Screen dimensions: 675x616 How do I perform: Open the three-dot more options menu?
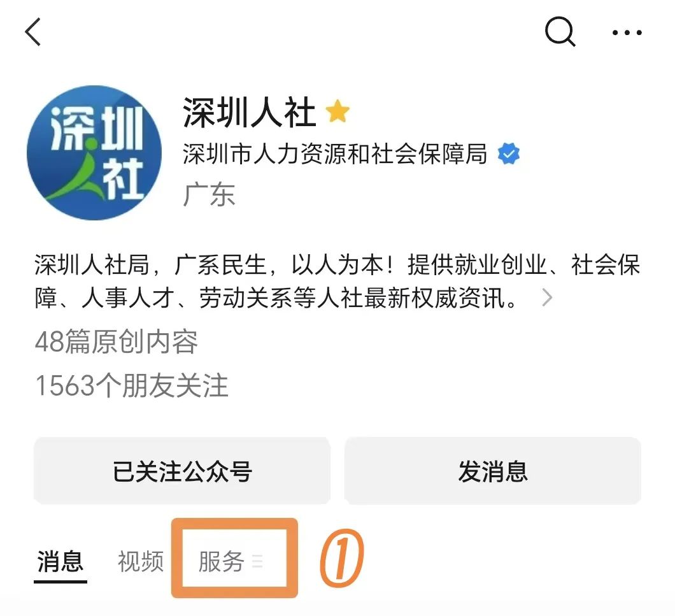[627, 32]
